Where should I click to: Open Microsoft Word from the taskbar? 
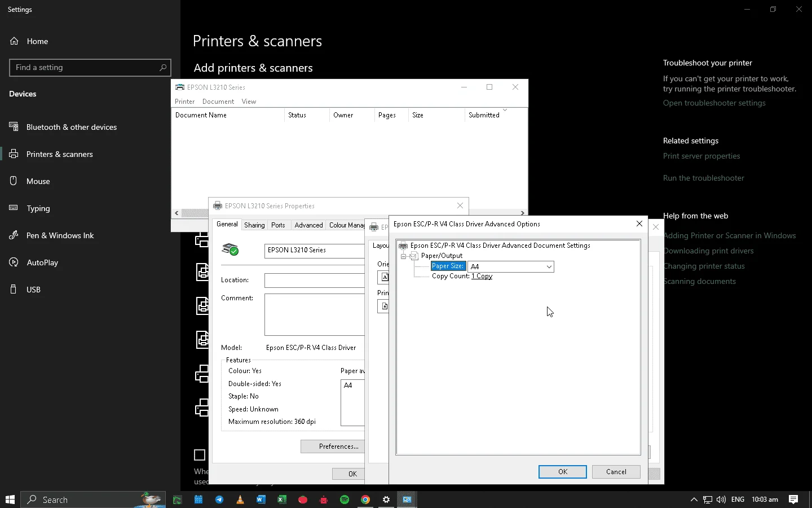261,500
